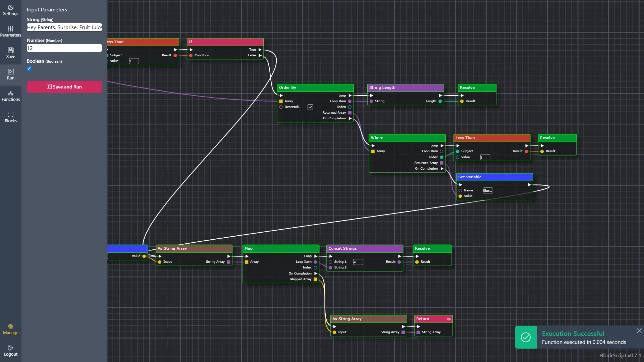Open the Parameters sidebar panel
This screenshot has width=644, height=362.
(11, 32)
